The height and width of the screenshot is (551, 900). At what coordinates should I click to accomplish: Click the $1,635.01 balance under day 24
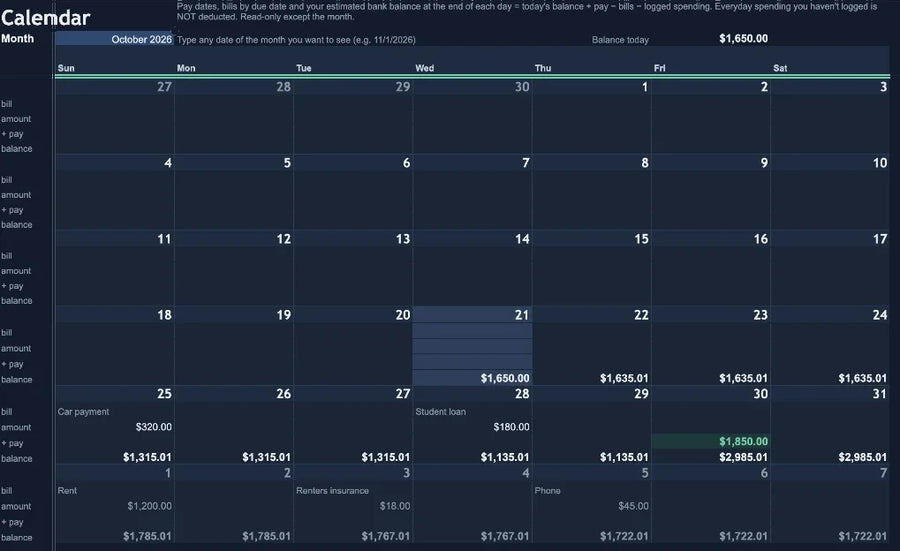(x=863, y=378)
